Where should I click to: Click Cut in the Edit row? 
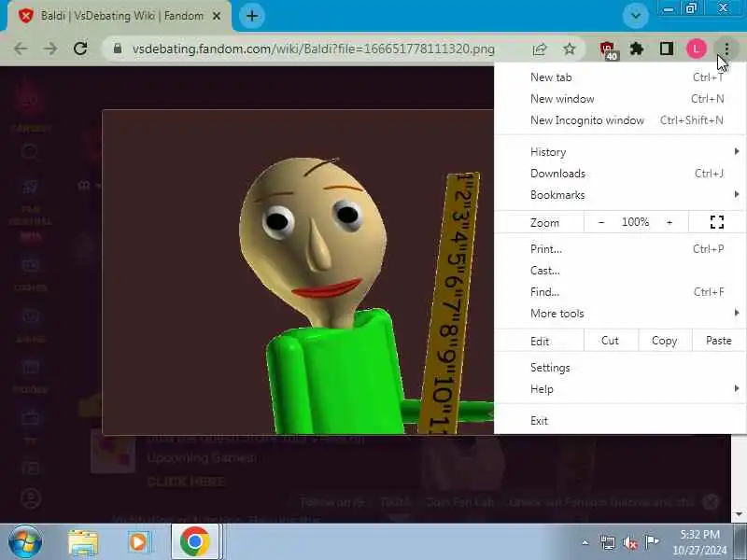pyautogui.click(x=611, y=341)
